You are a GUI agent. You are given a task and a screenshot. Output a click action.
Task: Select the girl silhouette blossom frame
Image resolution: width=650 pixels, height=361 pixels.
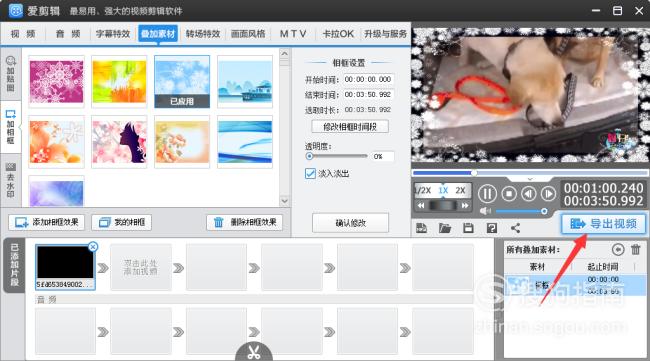119,142
